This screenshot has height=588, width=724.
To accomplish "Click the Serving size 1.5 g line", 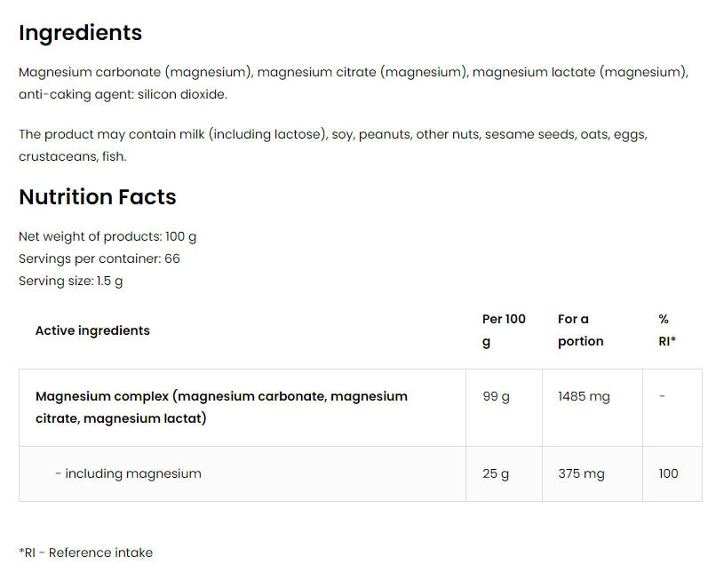I will pos(71,281).
